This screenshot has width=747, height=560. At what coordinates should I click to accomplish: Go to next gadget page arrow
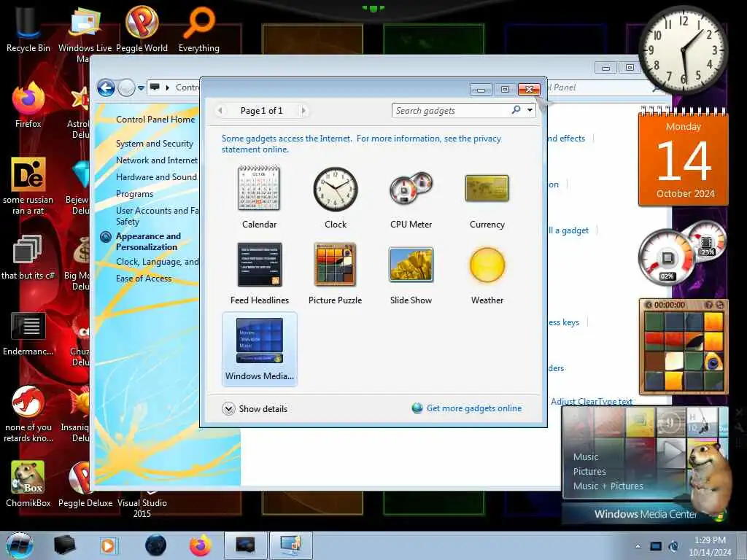point(303,111)
